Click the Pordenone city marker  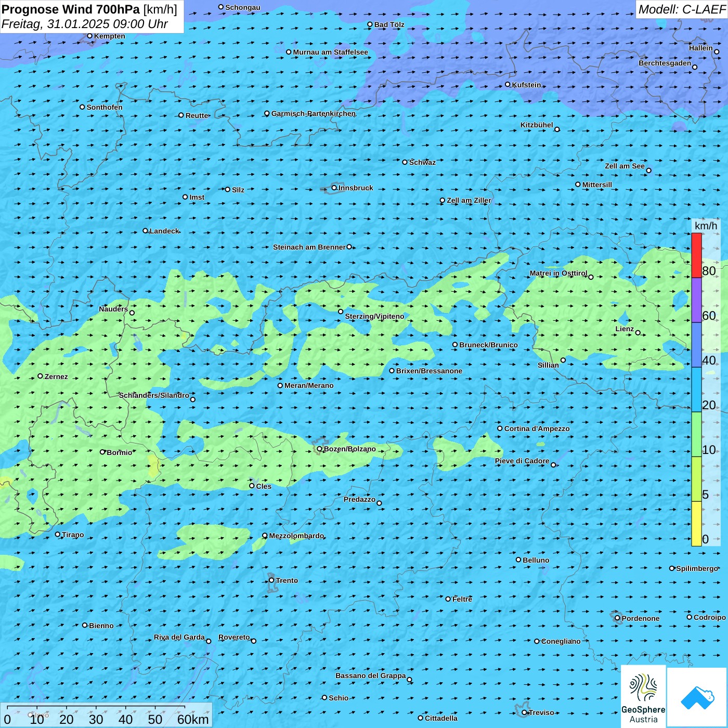[618, 618]
